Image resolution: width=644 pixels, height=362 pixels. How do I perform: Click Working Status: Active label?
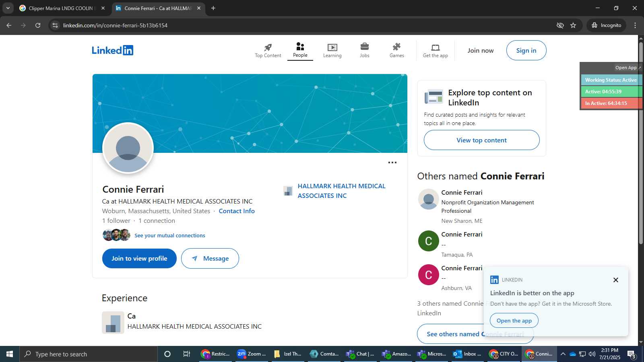coord(611,80)
